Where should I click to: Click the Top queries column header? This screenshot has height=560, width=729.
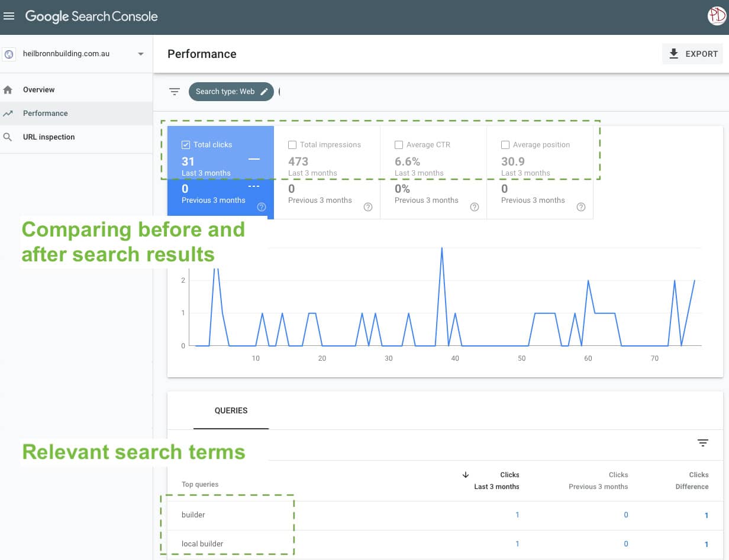(200, 484)
